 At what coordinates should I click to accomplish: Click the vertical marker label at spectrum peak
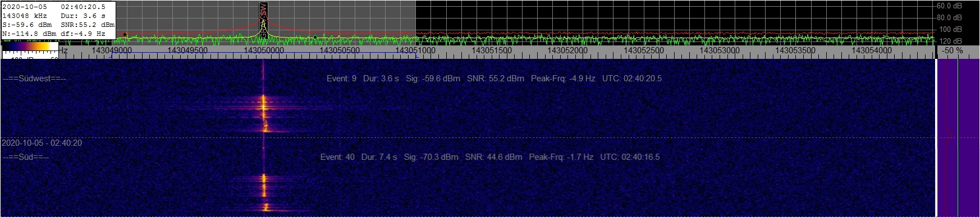(263, 21)
